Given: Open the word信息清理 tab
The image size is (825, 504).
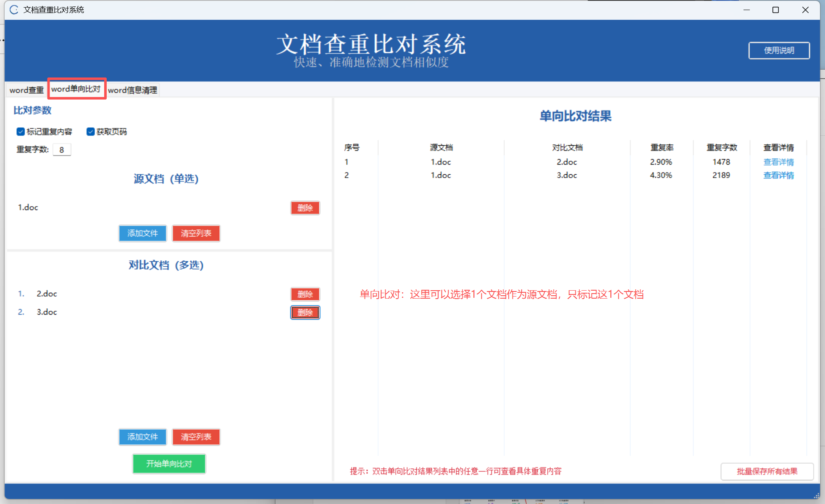Looking at the screenshot, I should 132,90.
